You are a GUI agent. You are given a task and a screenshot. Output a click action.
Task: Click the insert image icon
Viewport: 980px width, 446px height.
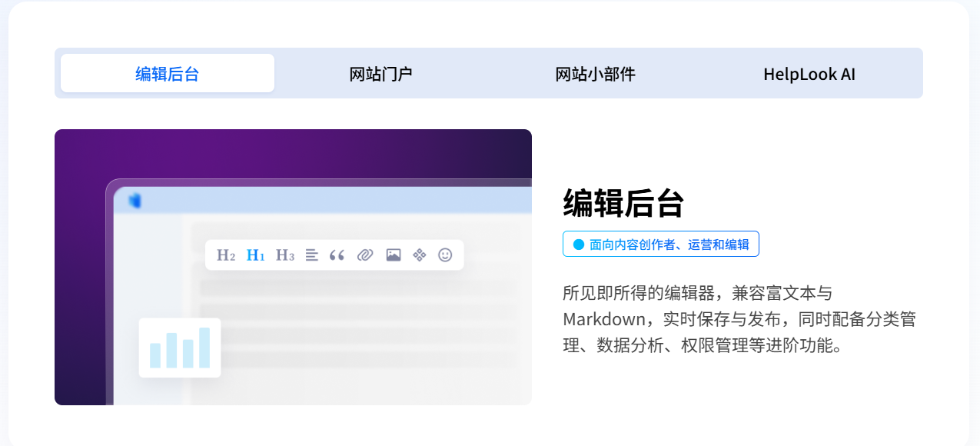tap(394, 255)
